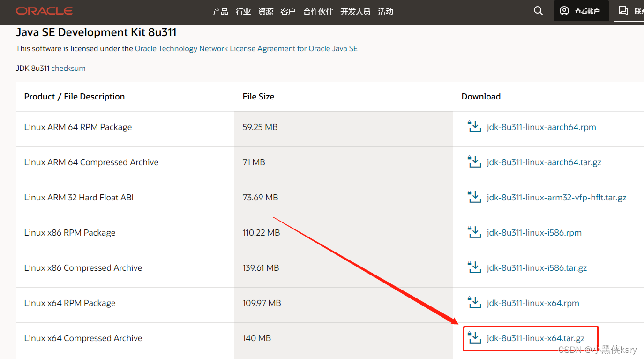Download jdk-8u311-linux-i586.rpm link
The width and height of the screenshot is (644, 359).
click(534, 233)
